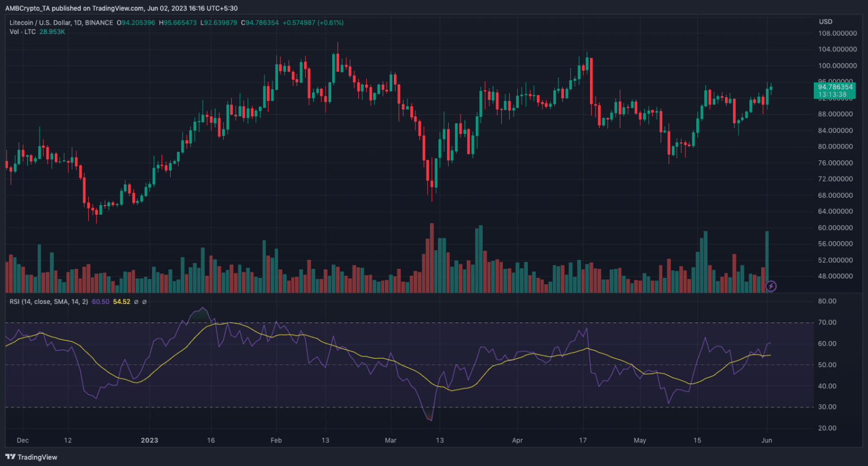Expand the current price label on the scale

835,88
